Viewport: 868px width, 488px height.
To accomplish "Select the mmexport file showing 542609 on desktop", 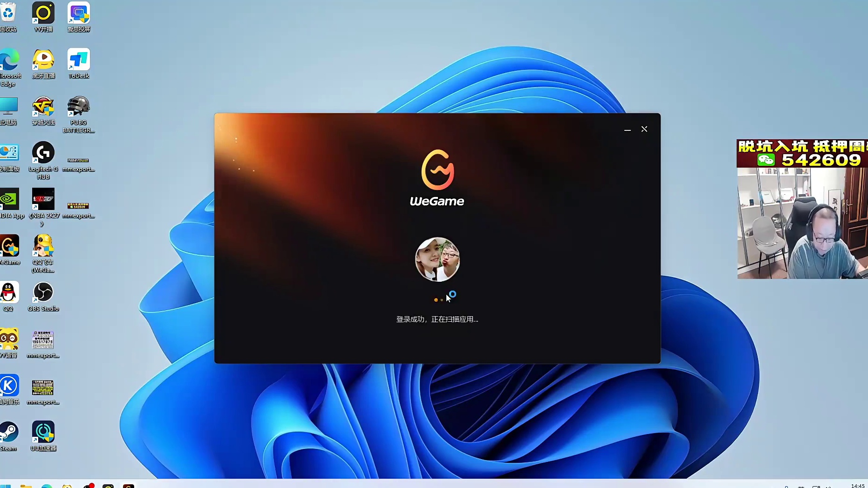I will pos(79,210).
